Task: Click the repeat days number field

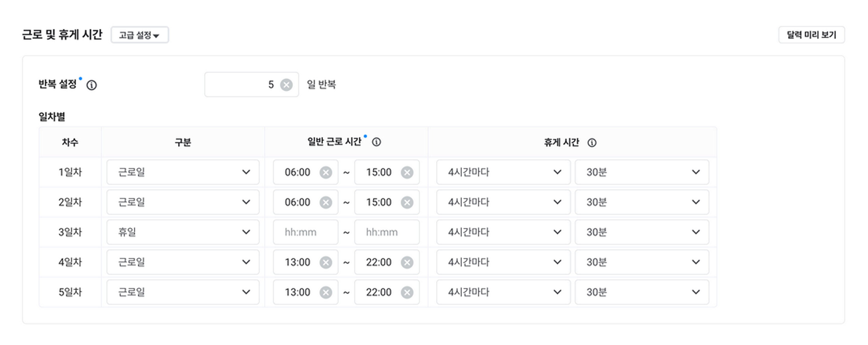Action: [x=251, y=84]
